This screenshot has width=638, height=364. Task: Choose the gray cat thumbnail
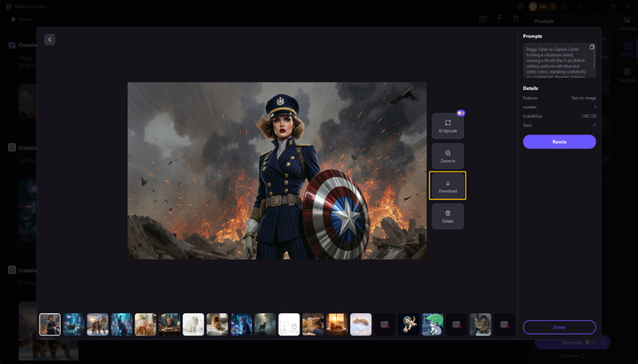(x=480, y=324)
